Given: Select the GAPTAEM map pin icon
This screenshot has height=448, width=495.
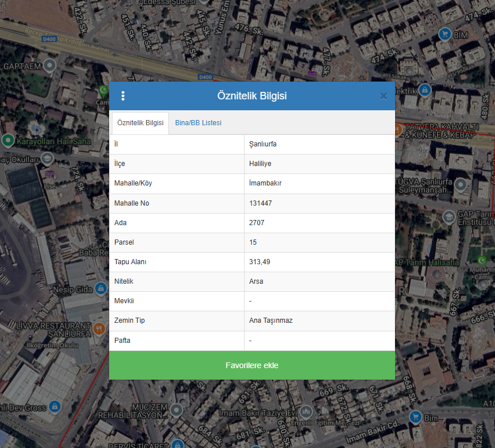Looking at the screenshot, I should point(50,66).
